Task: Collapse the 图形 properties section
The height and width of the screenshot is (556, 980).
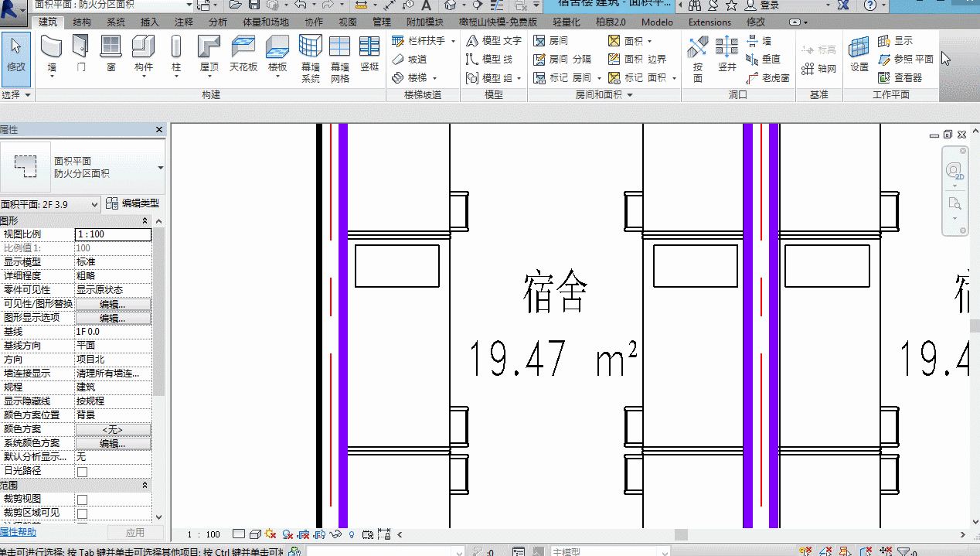Action: (x=145, y=221)
